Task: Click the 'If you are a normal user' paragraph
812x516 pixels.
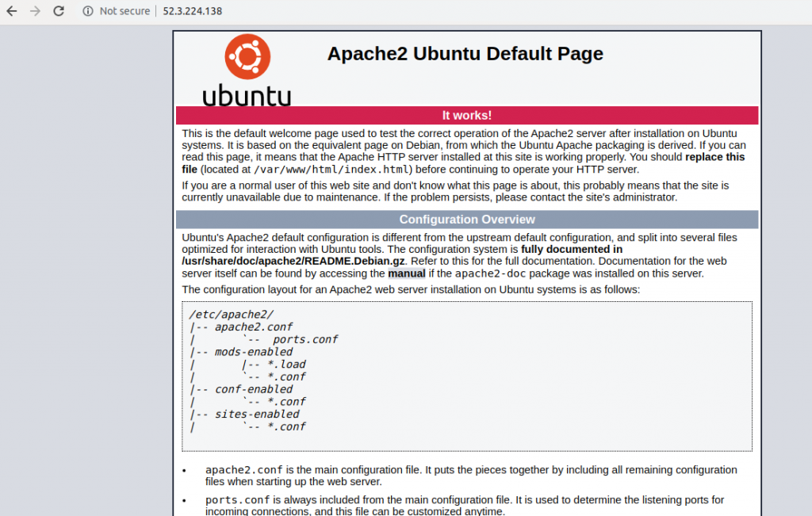Action: coord(455,192)
